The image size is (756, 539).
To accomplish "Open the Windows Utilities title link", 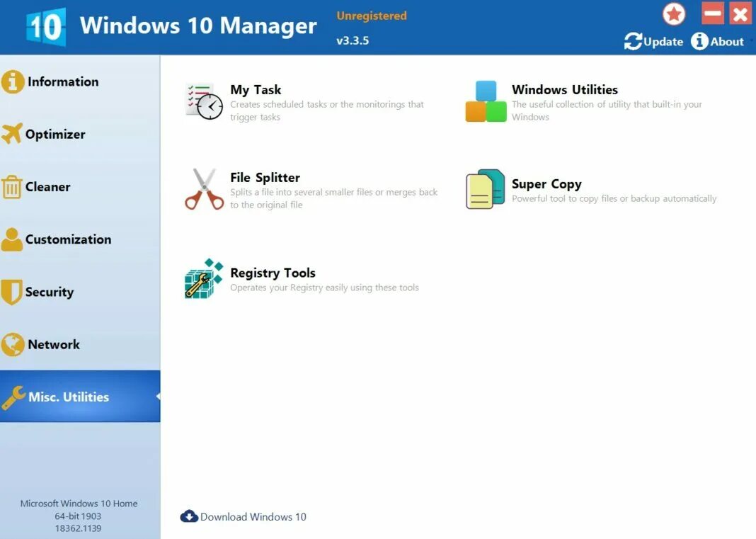I will (x=565, y=90).
